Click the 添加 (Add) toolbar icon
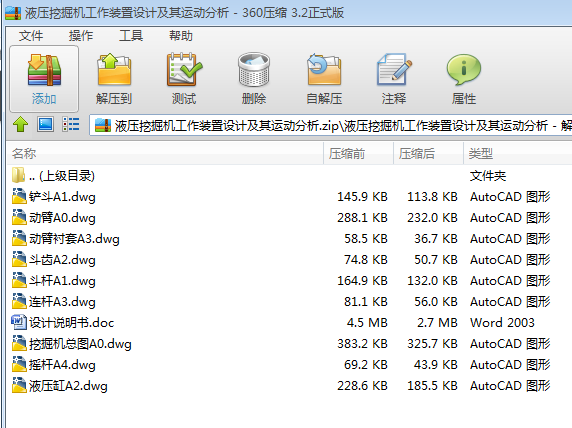The width and height of the screenshot is (572, 428). pos(44,70)
